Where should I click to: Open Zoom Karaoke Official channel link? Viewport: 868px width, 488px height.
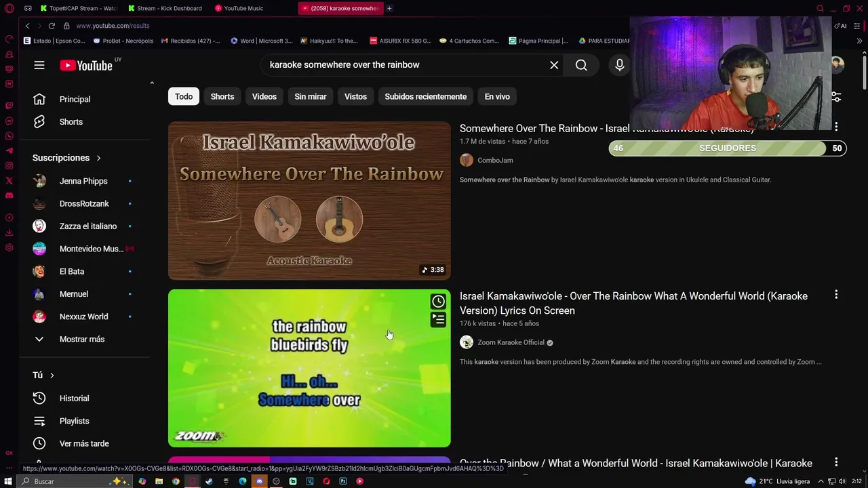511,343
